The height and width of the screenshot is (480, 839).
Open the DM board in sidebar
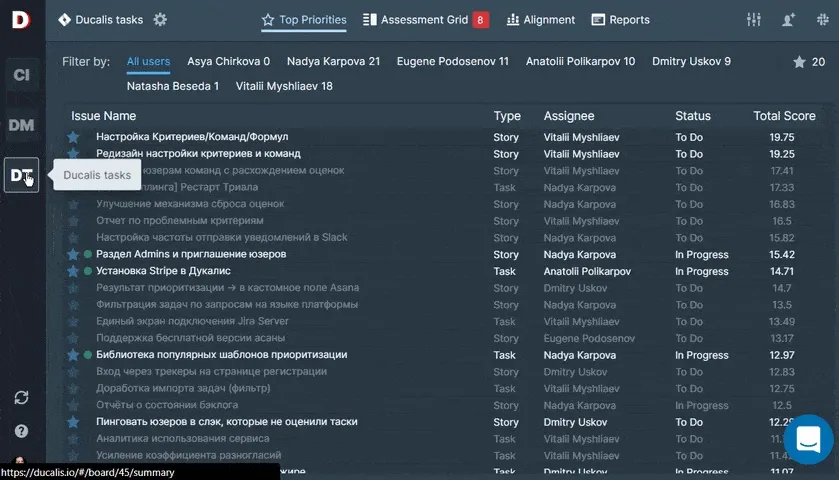pos(21,125)
